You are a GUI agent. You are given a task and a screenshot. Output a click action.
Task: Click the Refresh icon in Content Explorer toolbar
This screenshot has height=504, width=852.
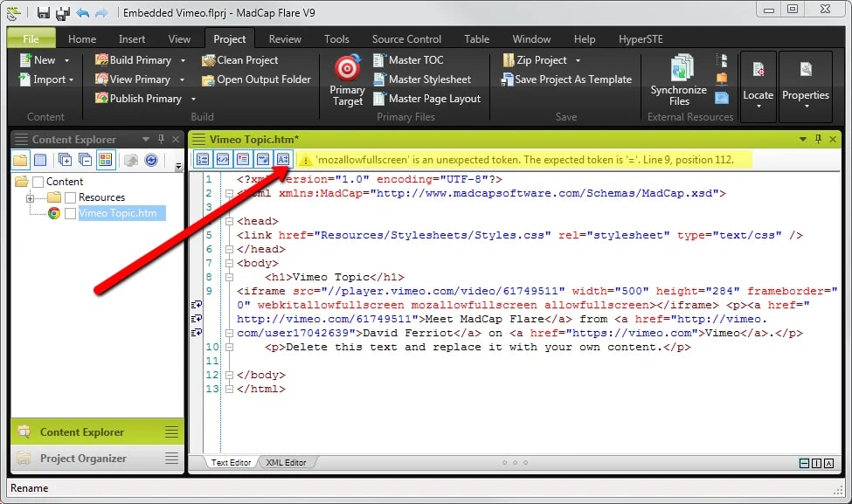[151, 160]
